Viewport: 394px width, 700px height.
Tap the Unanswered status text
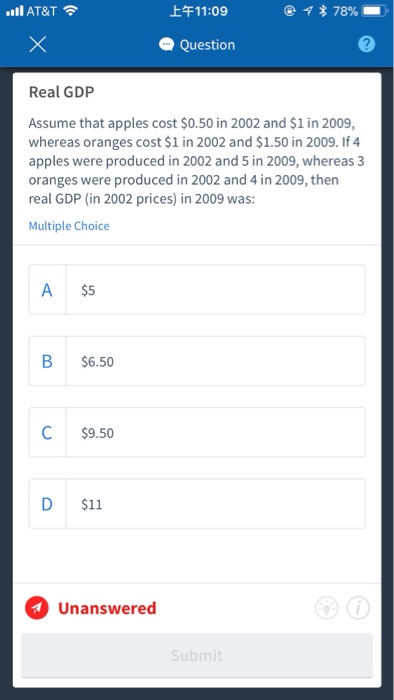pyautogui.click(x=107, y=608)
